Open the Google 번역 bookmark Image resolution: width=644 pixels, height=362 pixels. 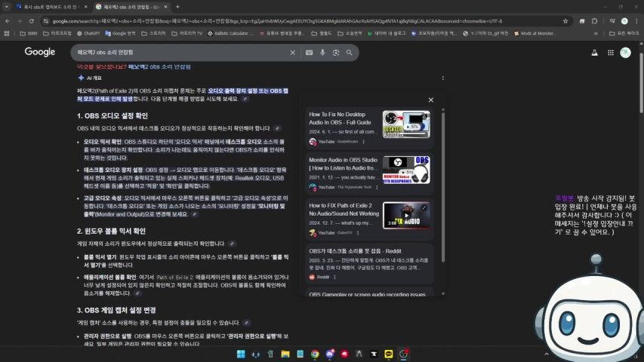point(120,33)
